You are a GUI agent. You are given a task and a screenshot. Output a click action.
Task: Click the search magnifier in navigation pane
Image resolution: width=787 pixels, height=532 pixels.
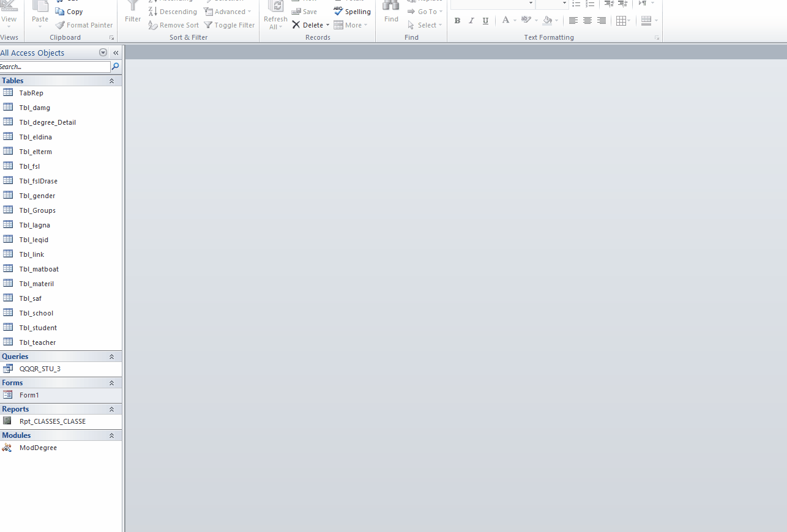[x=116, y=67]
